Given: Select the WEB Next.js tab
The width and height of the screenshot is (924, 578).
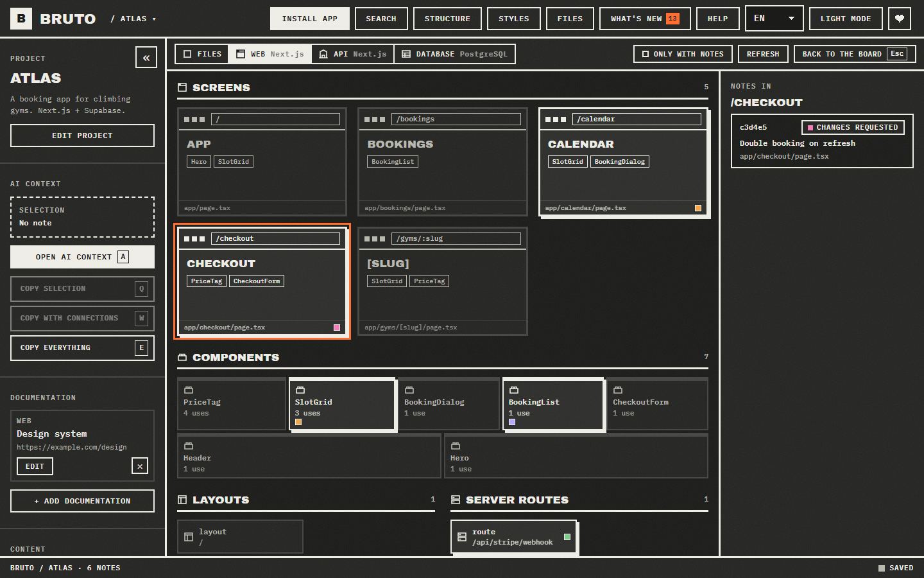Looking at the screenshot, I should (x=270, y=54).
